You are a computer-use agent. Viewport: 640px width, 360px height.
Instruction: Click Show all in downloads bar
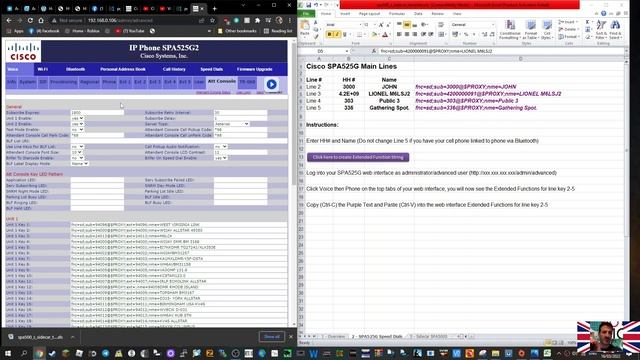(x=271, y=337)
